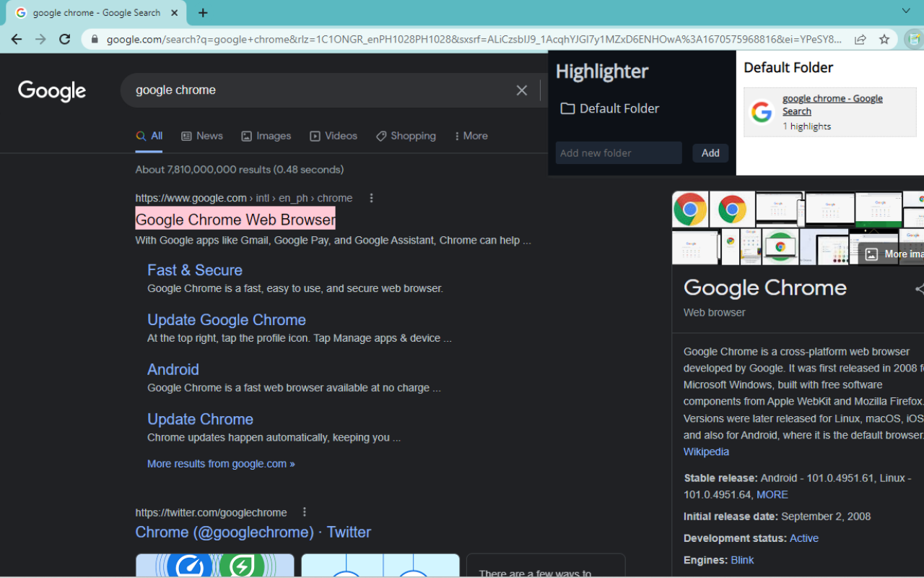Switch to the Shopping tab
The height and width of the screenshot is (578, 924).
pos(406,136)
